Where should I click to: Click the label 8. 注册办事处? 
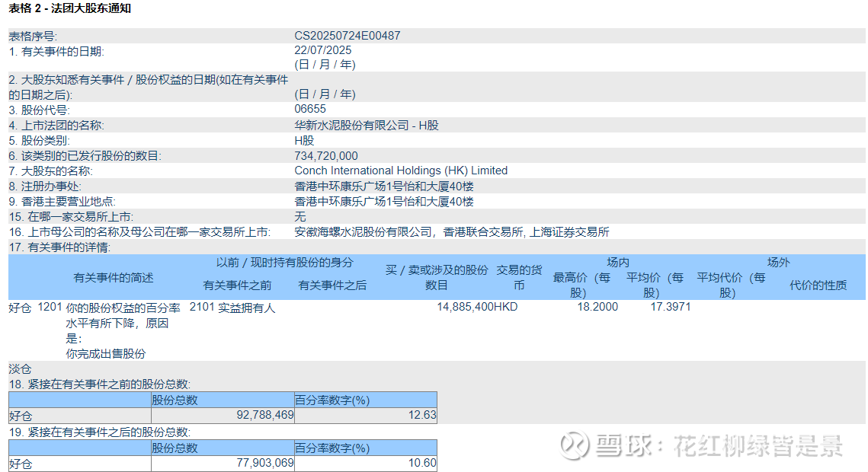coord(45,187)
